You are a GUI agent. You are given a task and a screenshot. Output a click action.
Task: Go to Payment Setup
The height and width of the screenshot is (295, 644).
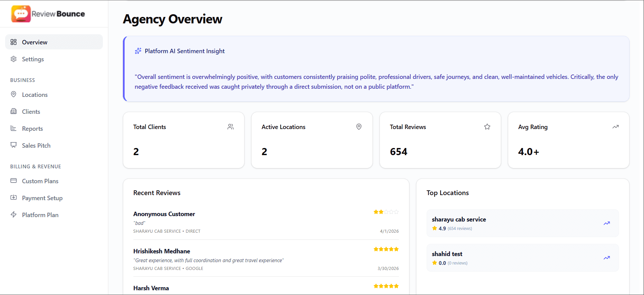(54, 198)
